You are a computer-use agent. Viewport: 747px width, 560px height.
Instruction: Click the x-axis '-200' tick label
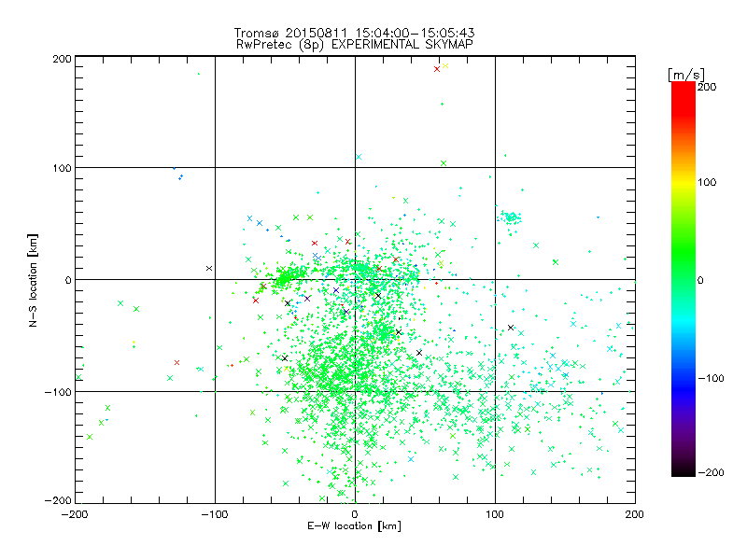(x=75, y=514)
